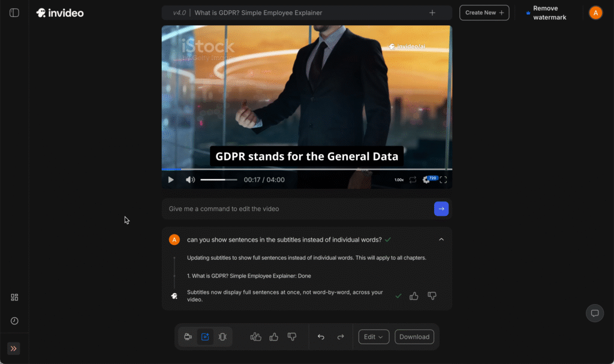Image resolution: width=614 pixels, height=364 pixels.
Task: Expand the left sidebar with the orange chevrons
Action: [x=13, y=348]
